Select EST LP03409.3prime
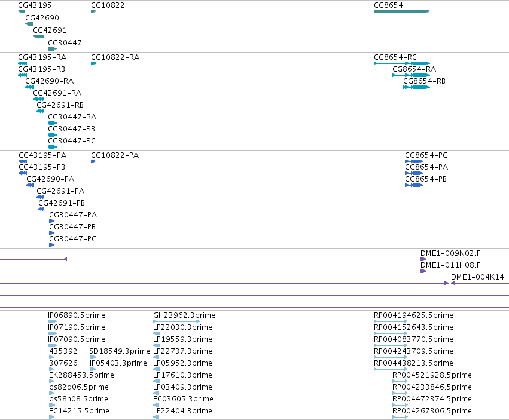The width and height of the screenshot is (509, 420). point(183,387)
